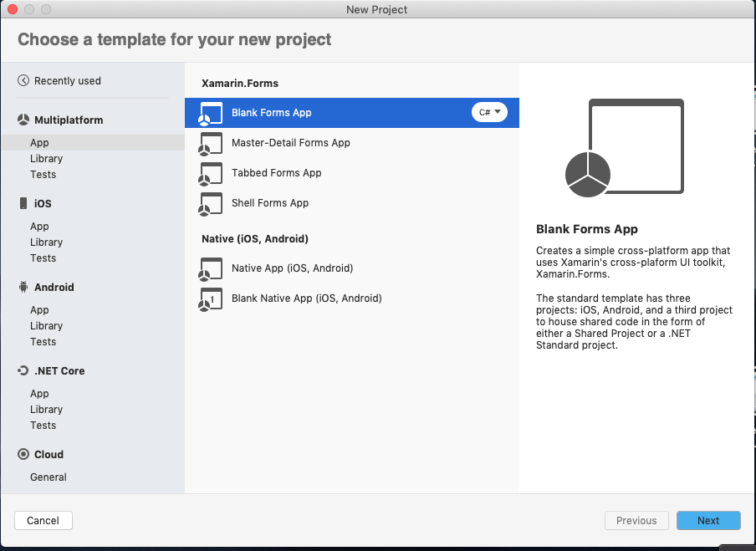Select App under Multiplatform

(x=39, y=142)
